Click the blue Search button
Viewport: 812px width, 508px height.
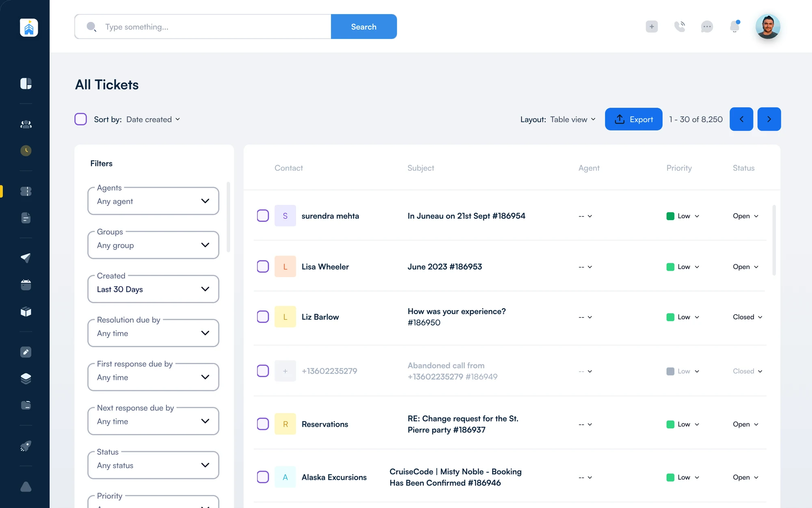pyautogui.click(x=364, y=27)
